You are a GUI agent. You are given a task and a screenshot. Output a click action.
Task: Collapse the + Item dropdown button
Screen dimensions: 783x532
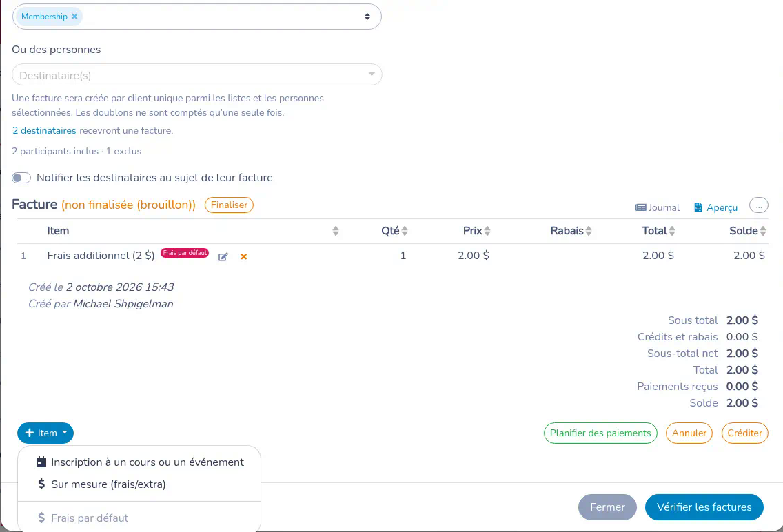click(x=45, y=433)
